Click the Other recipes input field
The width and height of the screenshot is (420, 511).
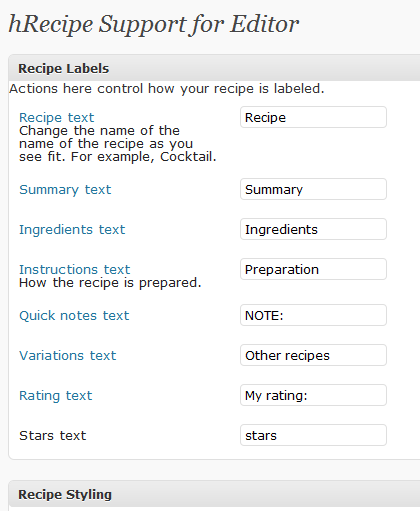[313, 355]
